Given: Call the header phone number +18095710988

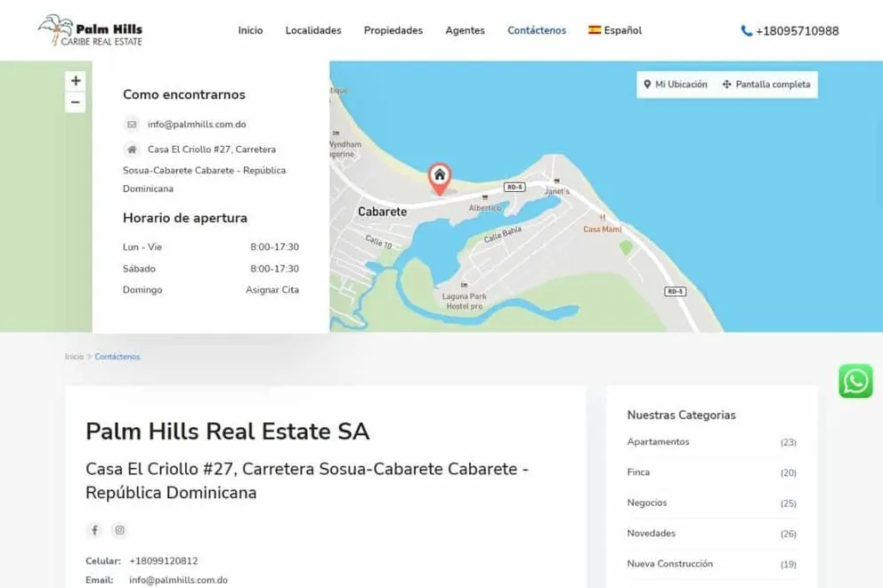Looking at the screenshot, I should pyautogui.click(x=797, y=31).
